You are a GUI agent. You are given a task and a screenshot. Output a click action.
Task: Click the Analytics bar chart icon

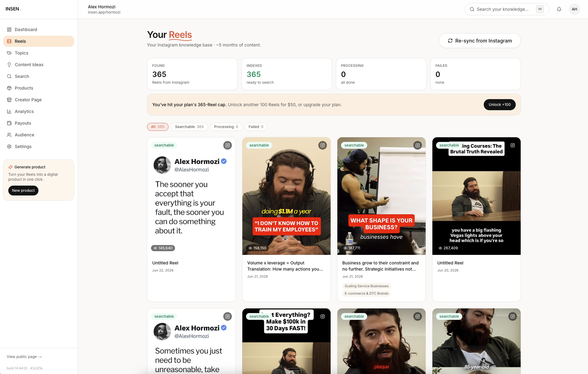point(9,111)
